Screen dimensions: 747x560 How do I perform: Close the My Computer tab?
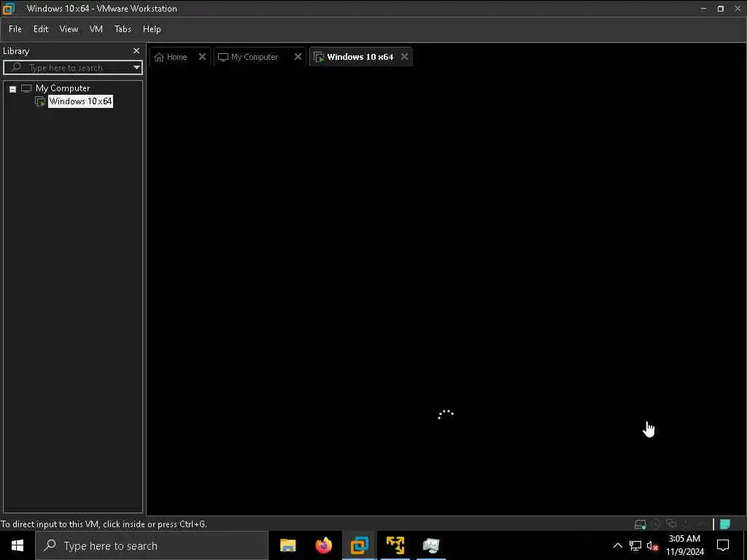(298, 57)
